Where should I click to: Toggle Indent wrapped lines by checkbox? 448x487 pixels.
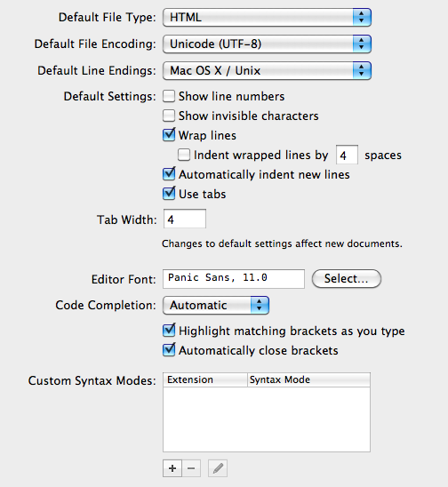point(184,155)
